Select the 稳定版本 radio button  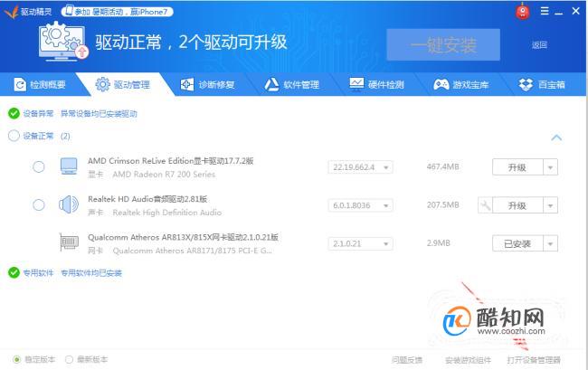(x=16, y=359)
